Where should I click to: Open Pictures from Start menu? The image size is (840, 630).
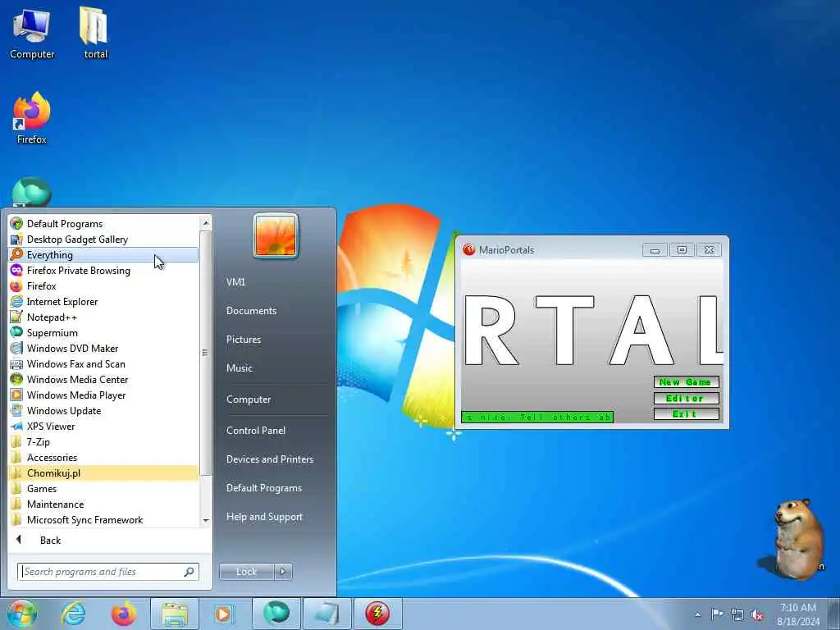click(243, 340)
